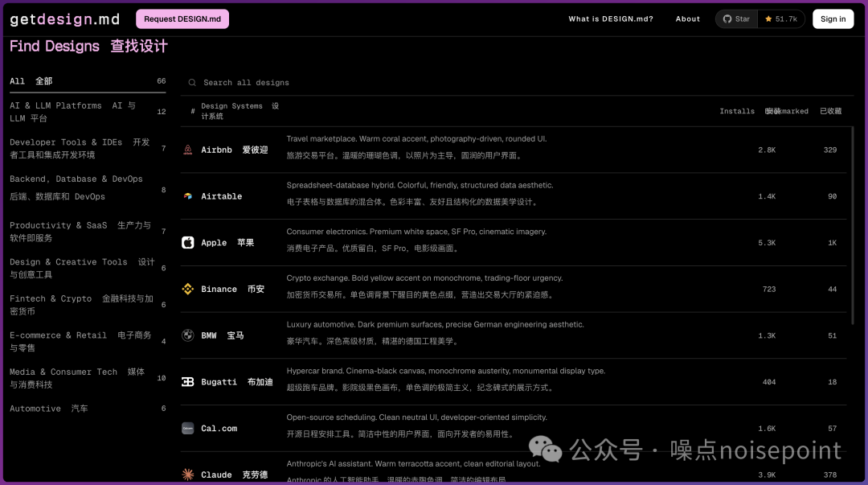Click the Bugatti logo icon

[187, 382]
